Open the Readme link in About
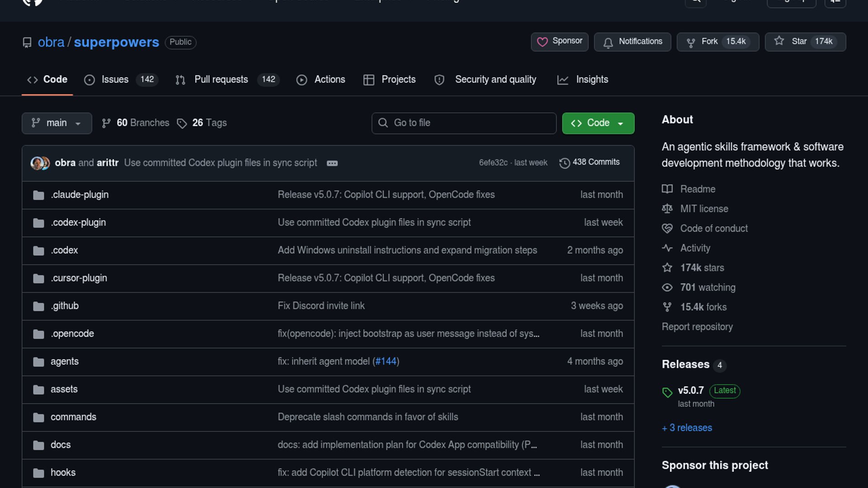The width and height of the screenshot is (868, 488). [x=698, y=189]
